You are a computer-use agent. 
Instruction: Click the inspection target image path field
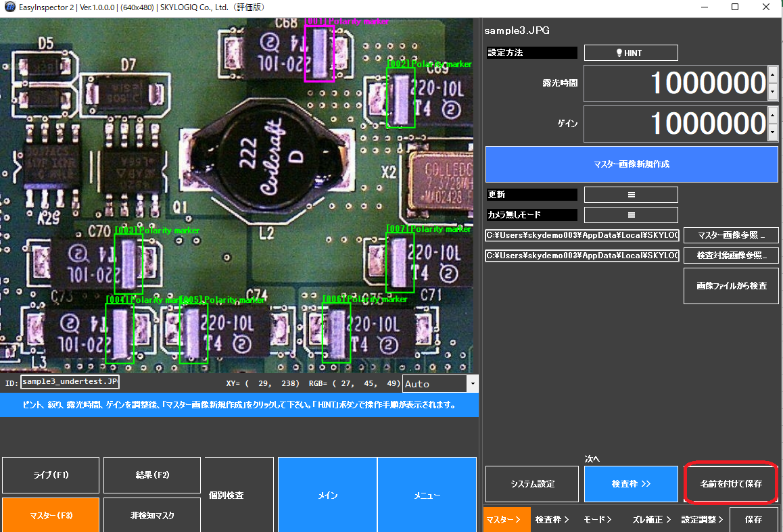tap(582, 256)
